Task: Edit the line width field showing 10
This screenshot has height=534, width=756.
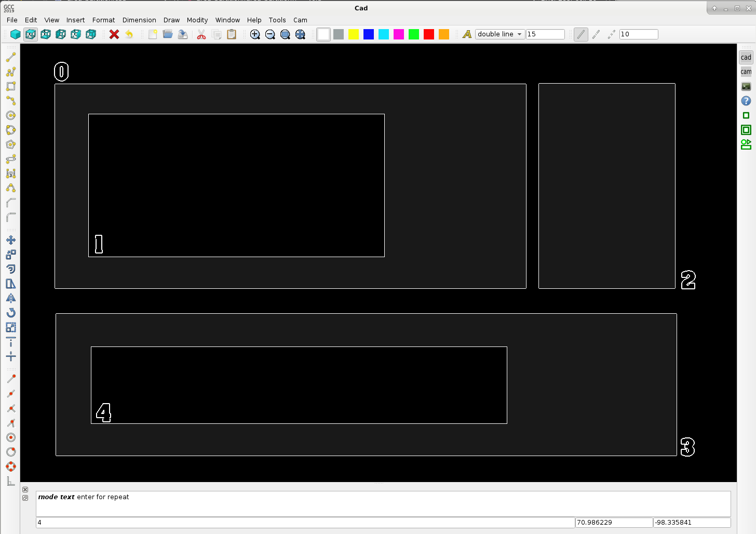Action: click(639, 34)
